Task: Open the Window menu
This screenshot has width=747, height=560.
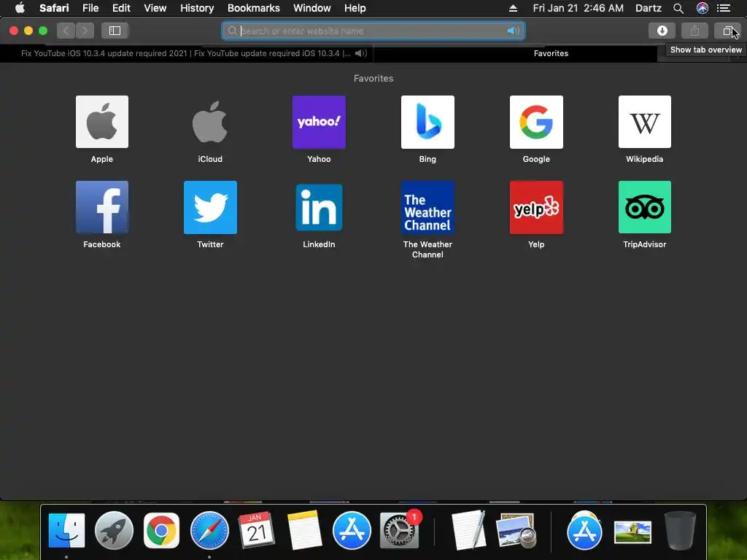Action: click(312, 8)
